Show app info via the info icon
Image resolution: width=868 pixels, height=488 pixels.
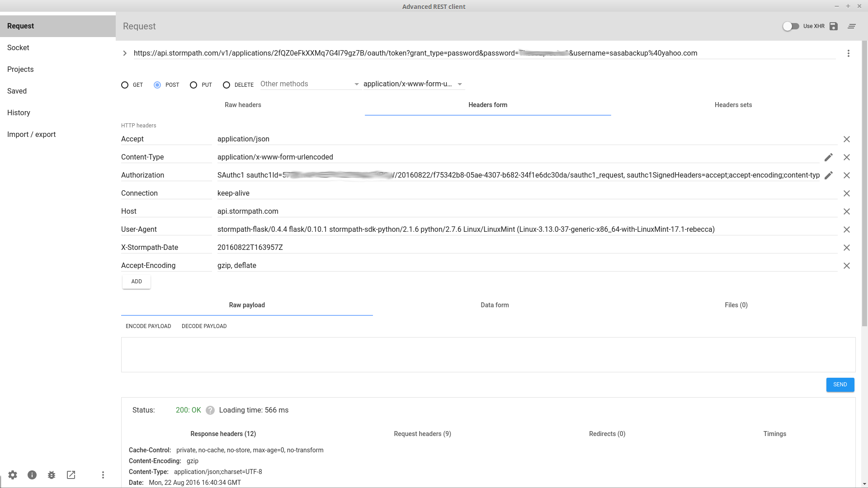32,475
